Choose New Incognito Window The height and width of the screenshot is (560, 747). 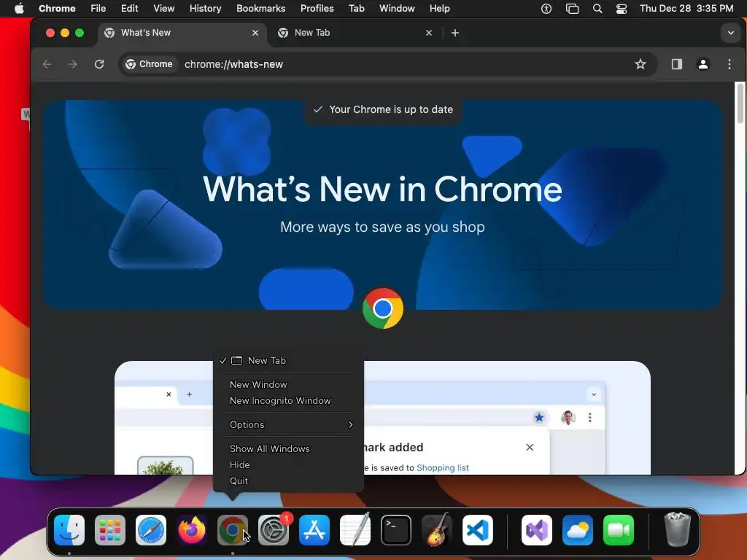[288, 401]
